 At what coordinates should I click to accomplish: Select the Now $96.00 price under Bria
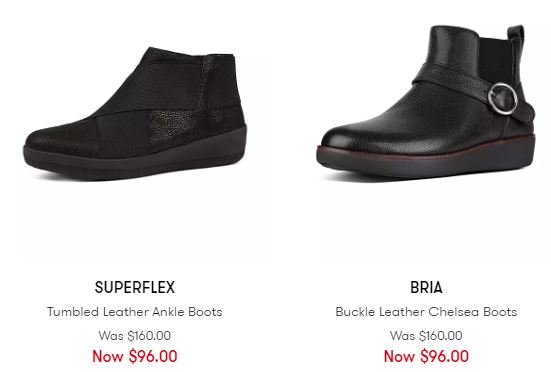426,356
